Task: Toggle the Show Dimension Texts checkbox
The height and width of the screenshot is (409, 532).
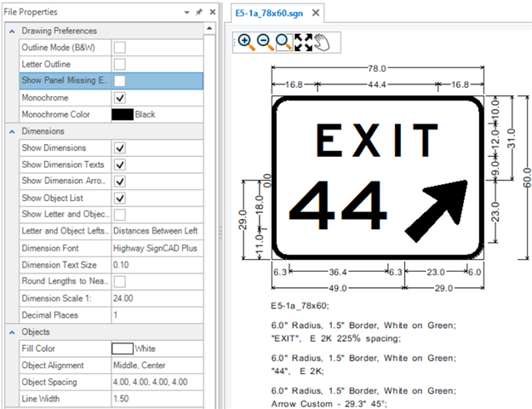Action: click(120, 164)
